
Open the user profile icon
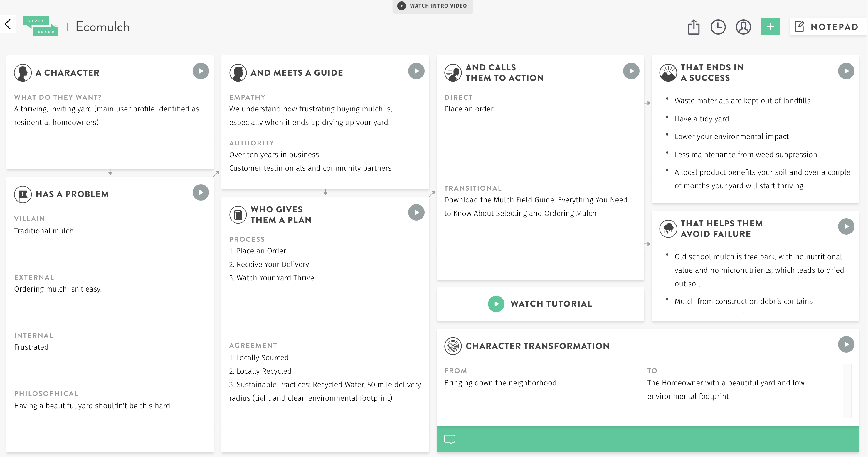[x=743, y=27]
